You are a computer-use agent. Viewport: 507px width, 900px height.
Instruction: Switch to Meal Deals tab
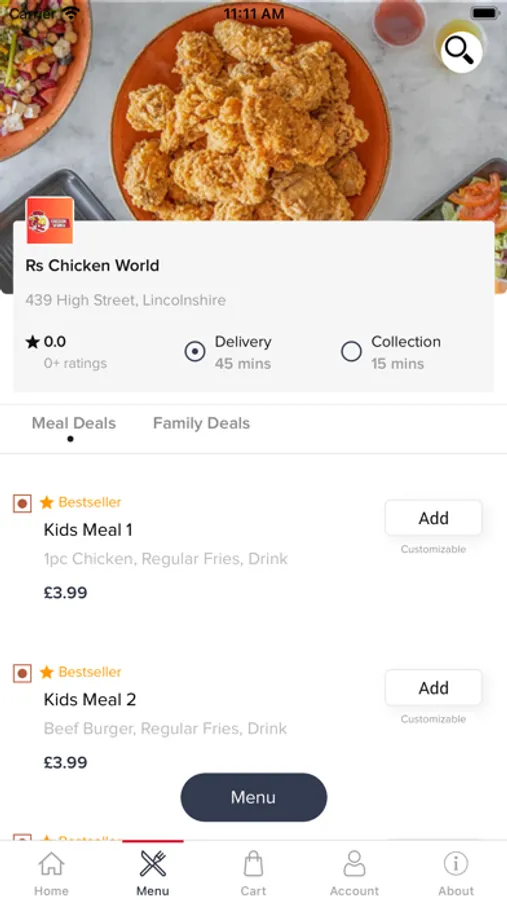click(x=73, y=423)
